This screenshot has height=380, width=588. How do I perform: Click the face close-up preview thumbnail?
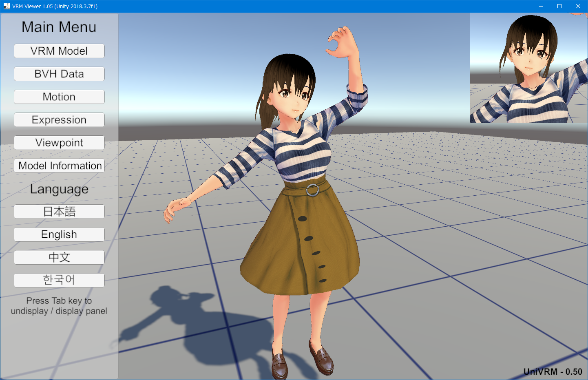[529, 68]
